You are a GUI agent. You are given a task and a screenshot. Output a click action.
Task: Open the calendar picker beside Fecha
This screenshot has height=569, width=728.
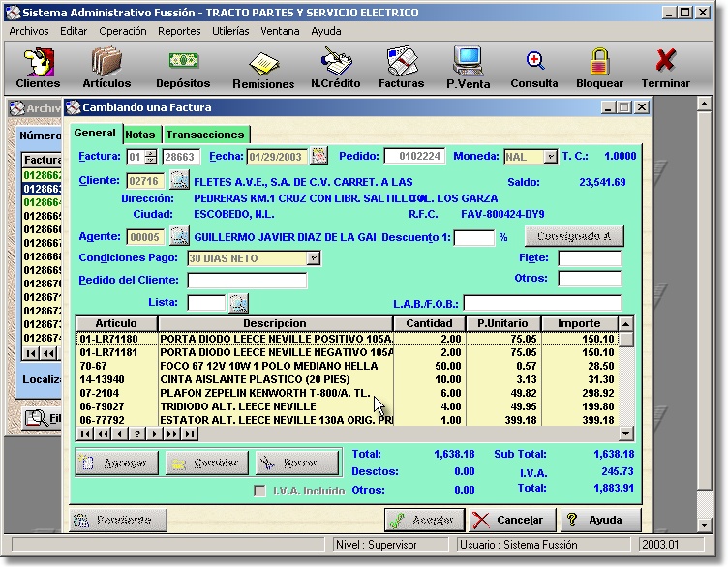[x=318, y=156]
